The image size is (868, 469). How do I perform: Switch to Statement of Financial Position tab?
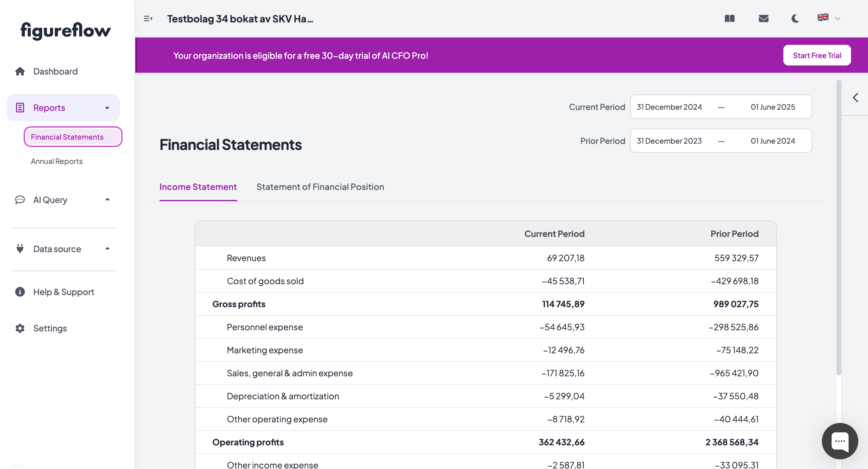click(320, 187)
